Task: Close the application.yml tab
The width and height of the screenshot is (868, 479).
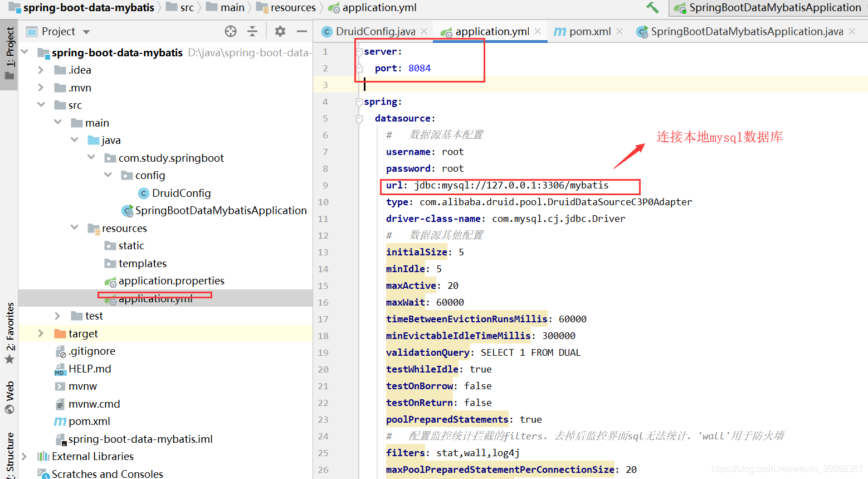Action: point(538,32)
